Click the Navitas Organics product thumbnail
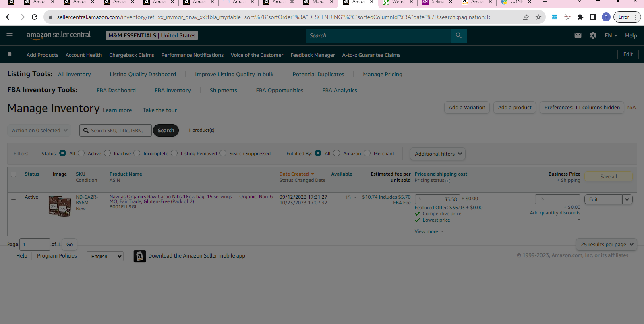 pyautogui.click(x=60, y=206)
